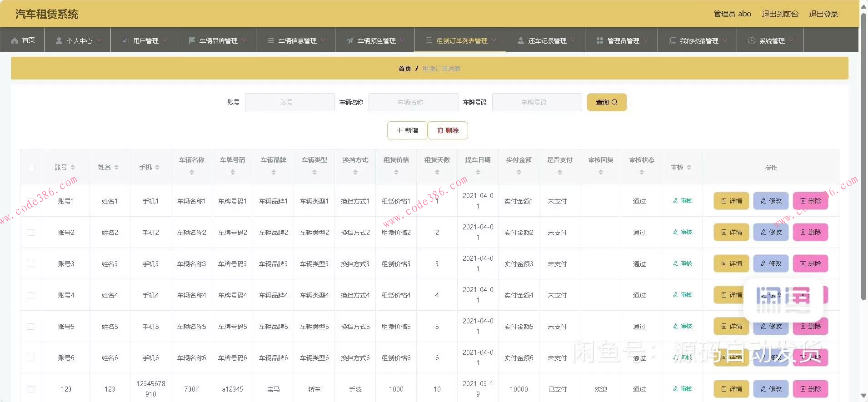
Task: Click 退出登录 link
Action: (x=823, y=14)
